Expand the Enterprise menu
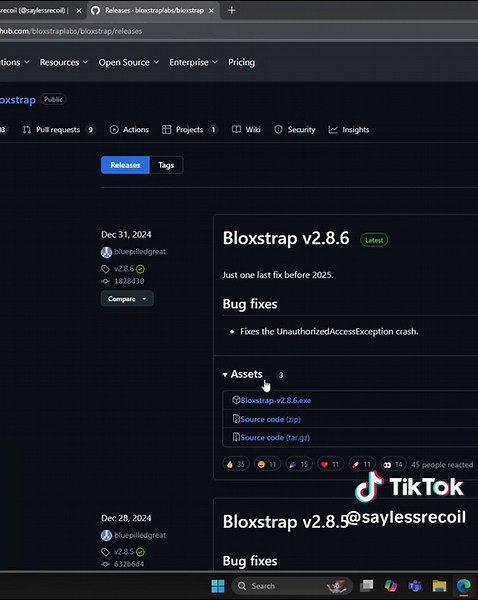 (x=193, y=62)
